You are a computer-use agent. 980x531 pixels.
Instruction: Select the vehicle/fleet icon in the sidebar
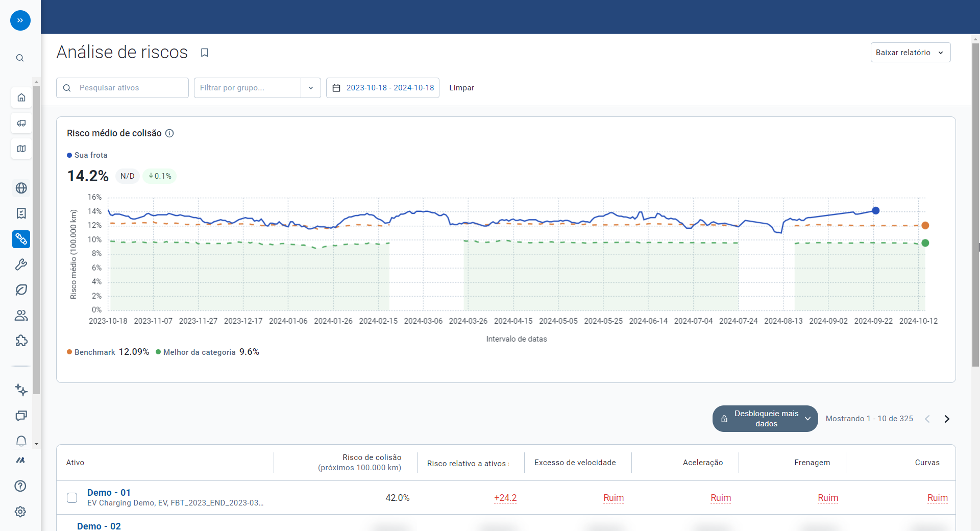coord(21,123)
